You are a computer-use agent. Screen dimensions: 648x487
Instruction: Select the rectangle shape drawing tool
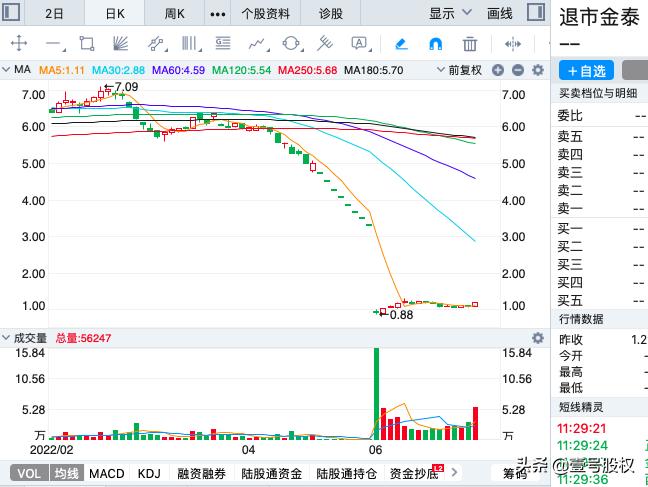[87, 43]
